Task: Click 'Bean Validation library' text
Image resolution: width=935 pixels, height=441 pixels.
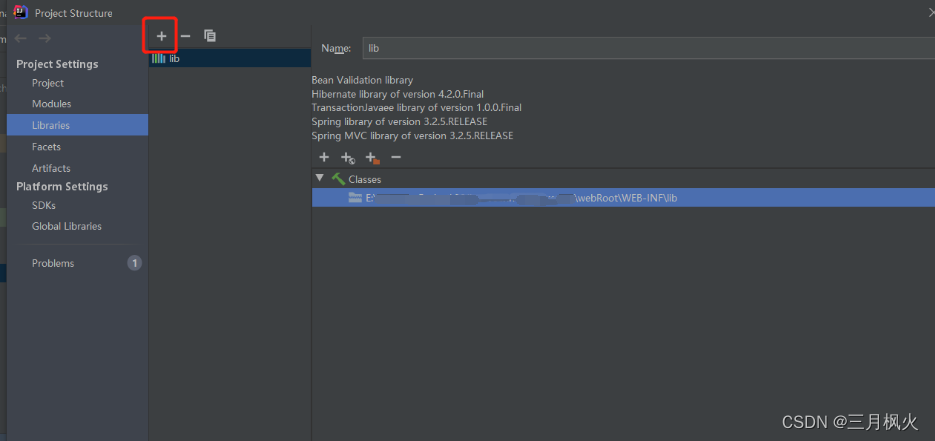Action: [x=362, y=80]
